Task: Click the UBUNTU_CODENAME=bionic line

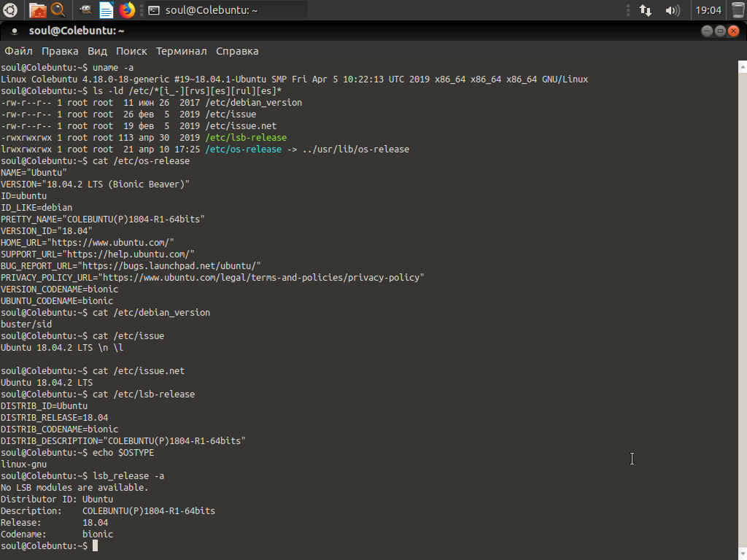Action: click(57, 301)
